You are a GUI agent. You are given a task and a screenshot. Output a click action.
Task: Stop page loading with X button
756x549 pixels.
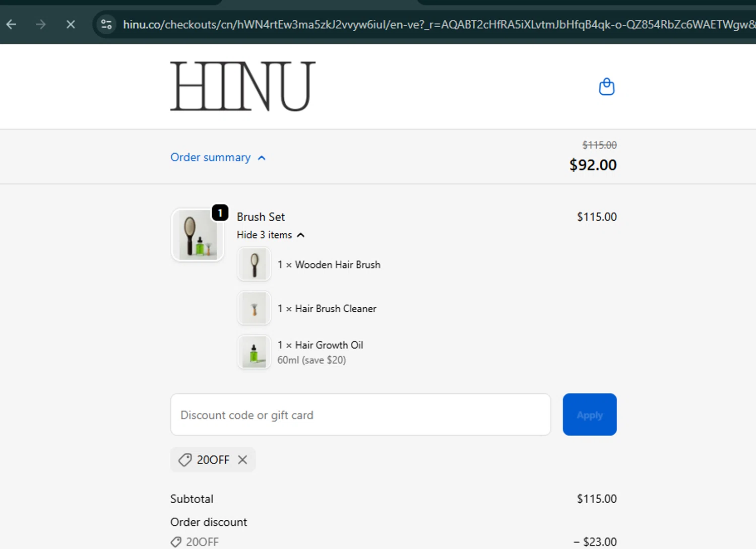(x=71, y=24)
